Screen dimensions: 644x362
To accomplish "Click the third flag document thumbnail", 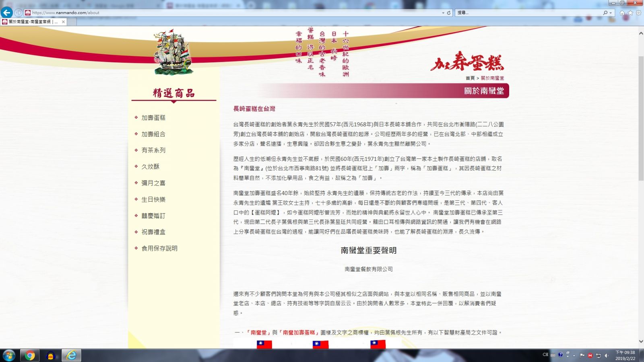I will coord(378,344).
